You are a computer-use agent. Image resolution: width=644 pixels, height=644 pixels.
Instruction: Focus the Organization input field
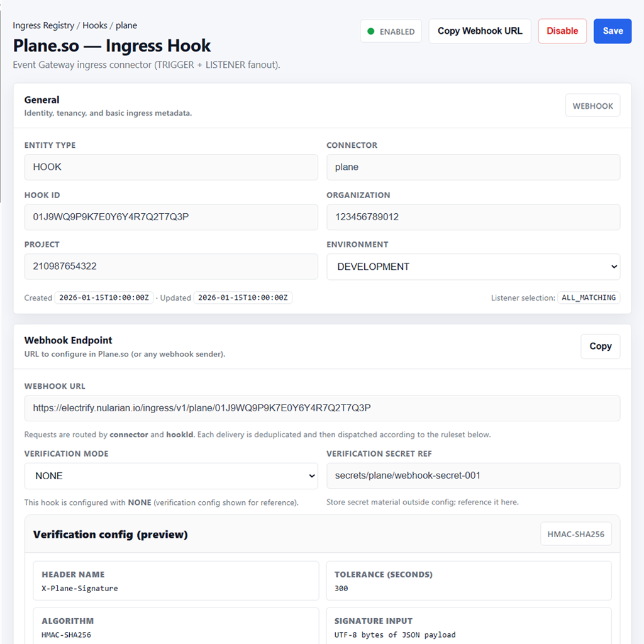coord(473,217)
